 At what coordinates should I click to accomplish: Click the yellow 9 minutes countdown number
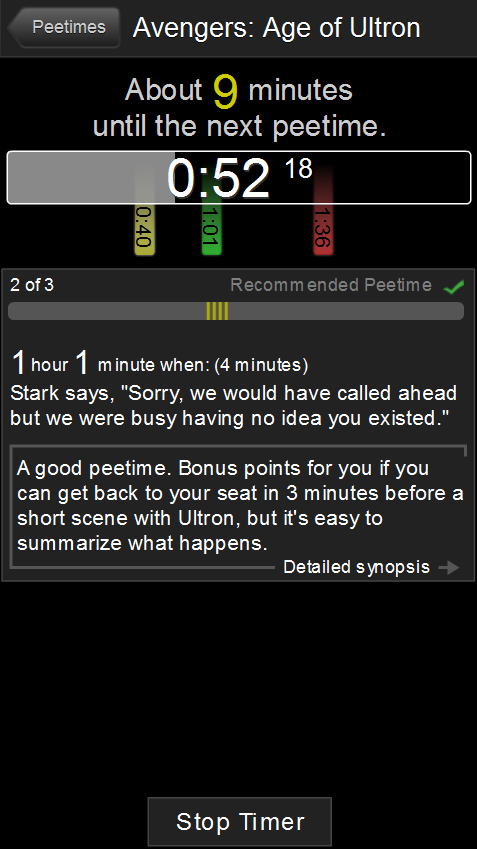(225, 92)
